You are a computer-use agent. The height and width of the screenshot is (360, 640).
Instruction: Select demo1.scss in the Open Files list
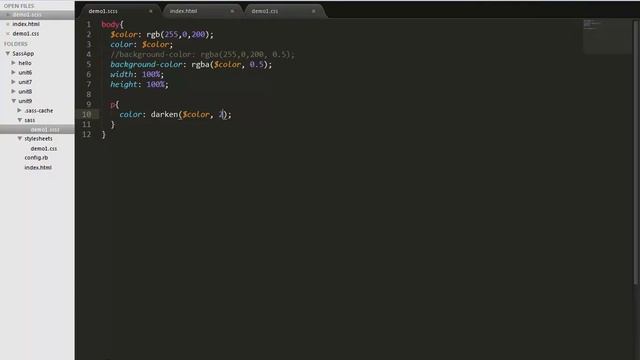[27, 15]
